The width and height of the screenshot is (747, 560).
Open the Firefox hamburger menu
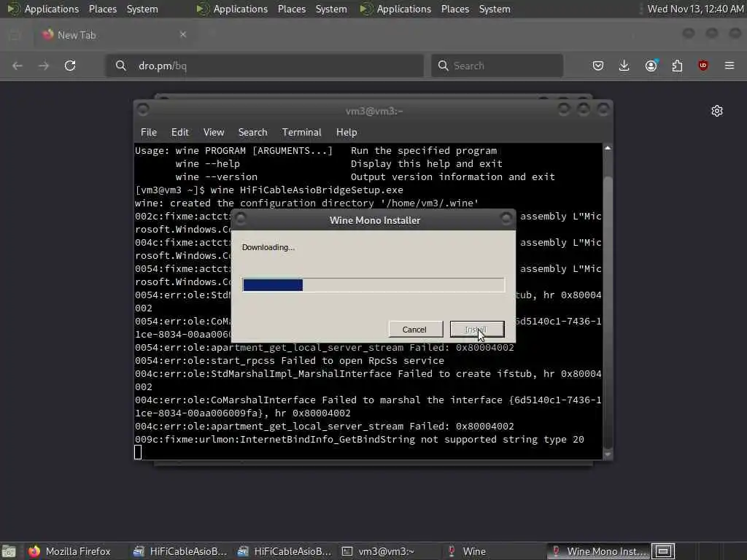(729, 66)
